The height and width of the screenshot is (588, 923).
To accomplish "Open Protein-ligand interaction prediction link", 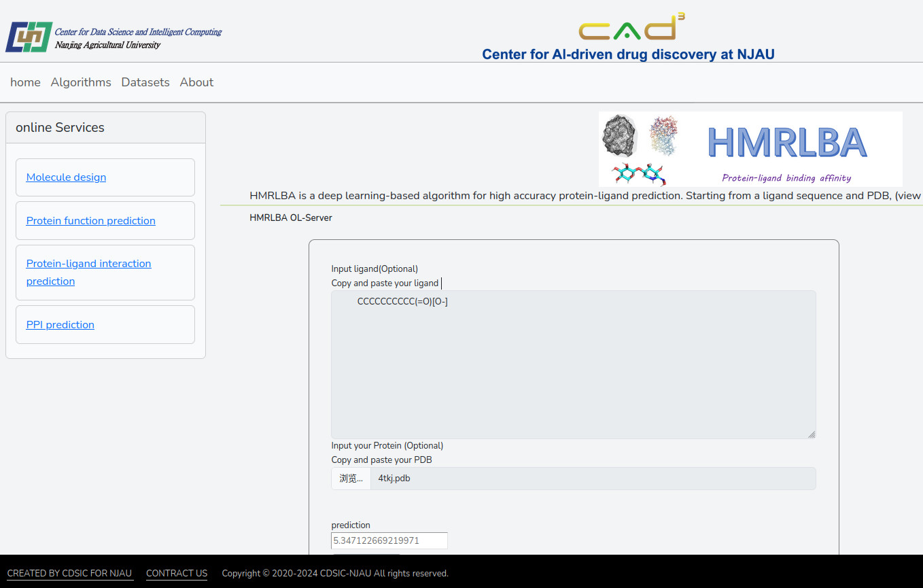I will (x=88, y=273).
